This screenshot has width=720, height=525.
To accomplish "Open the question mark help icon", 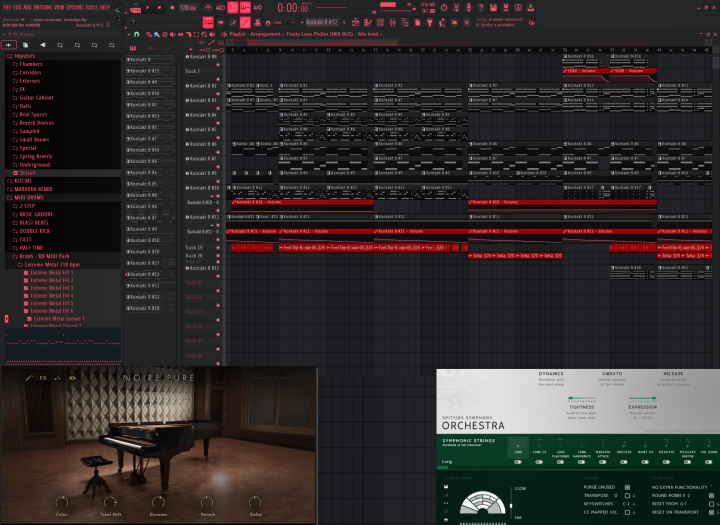I will [481, 7].
